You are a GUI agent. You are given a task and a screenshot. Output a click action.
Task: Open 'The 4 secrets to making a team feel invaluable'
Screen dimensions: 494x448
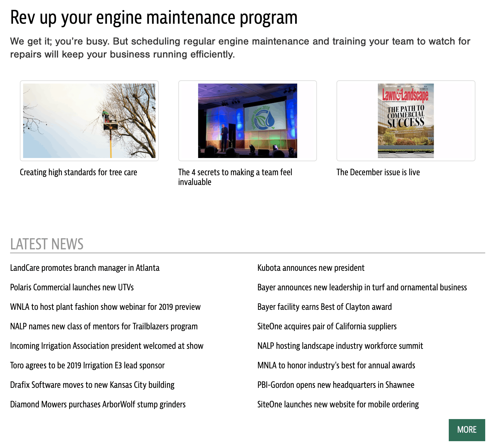[235, 177]
